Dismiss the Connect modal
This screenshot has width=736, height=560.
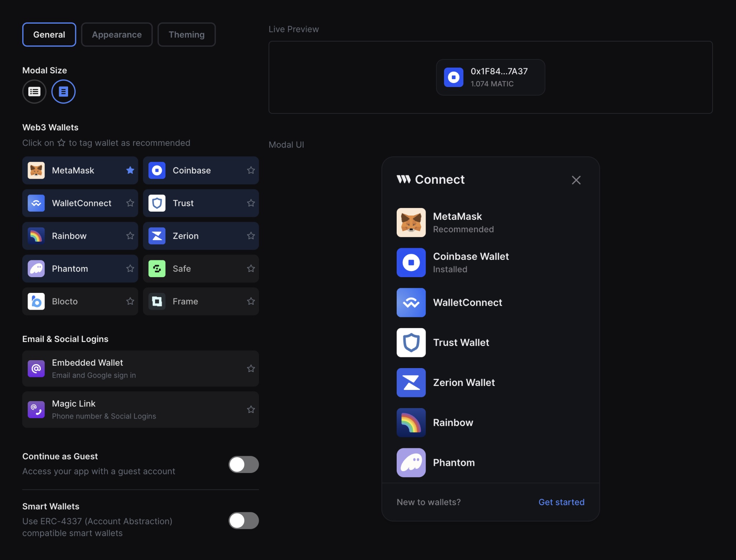pos(576,180)
